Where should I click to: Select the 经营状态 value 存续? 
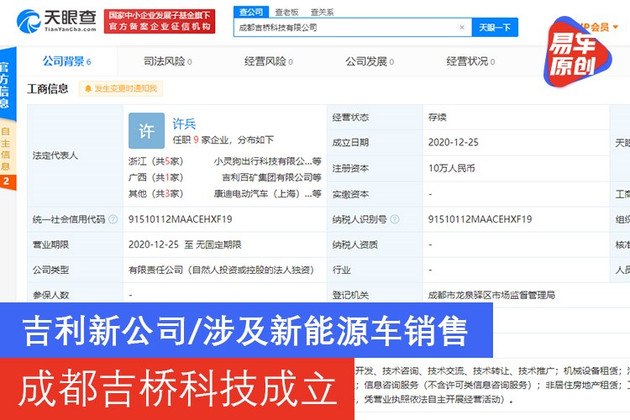tap(437, 117)
